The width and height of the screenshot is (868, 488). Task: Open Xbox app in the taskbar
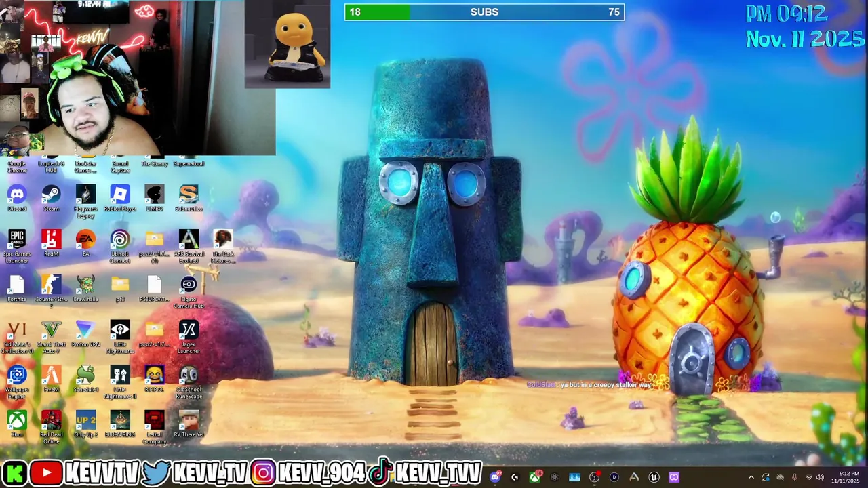[535, 477]
